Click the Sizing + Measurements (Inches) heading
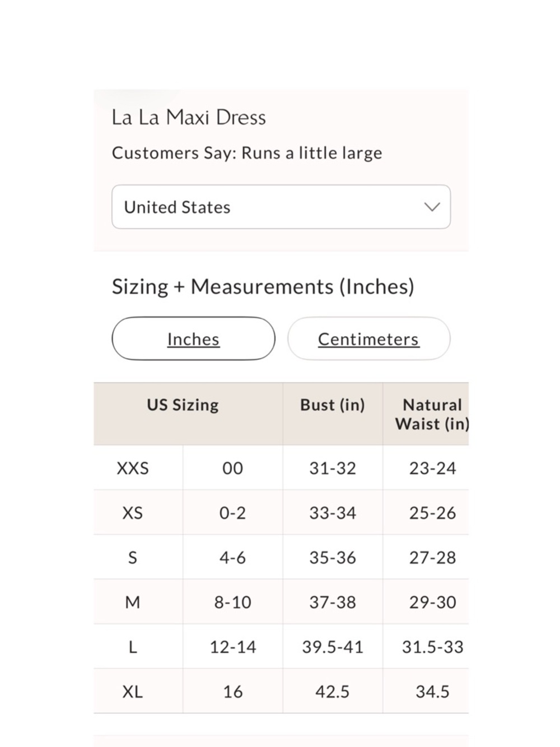Screen dimensions: 560x747 pos(263,286)
